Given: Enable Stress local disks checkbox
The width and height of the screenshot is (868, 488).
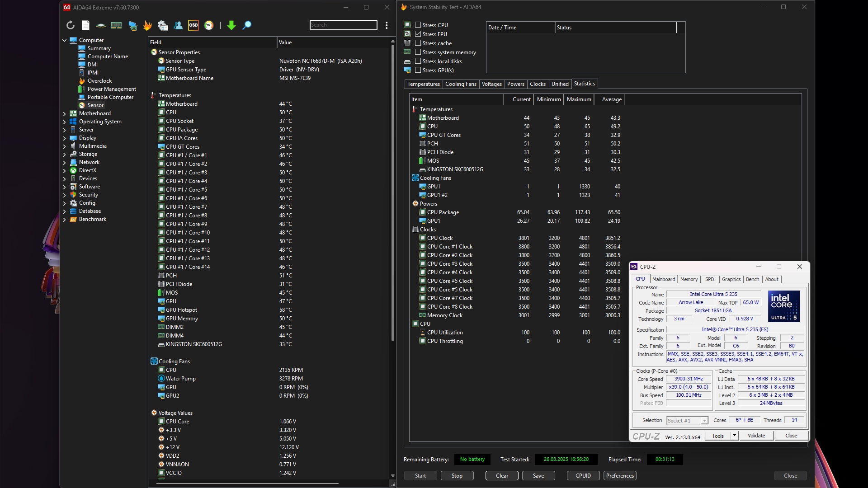Looking at the screenshot, I should pyautogui.click(x=418, y=61).
